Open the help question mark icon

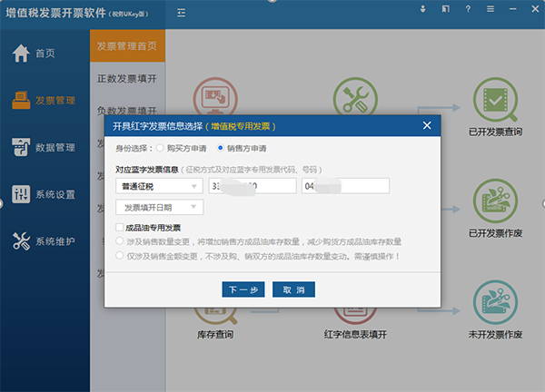(467, 9)
